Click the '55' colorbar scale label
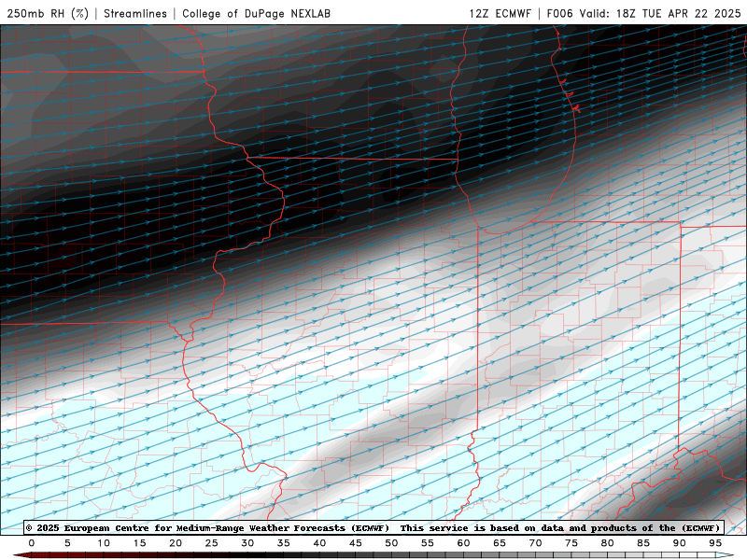747x560 pixels. (x=428, y=543)
